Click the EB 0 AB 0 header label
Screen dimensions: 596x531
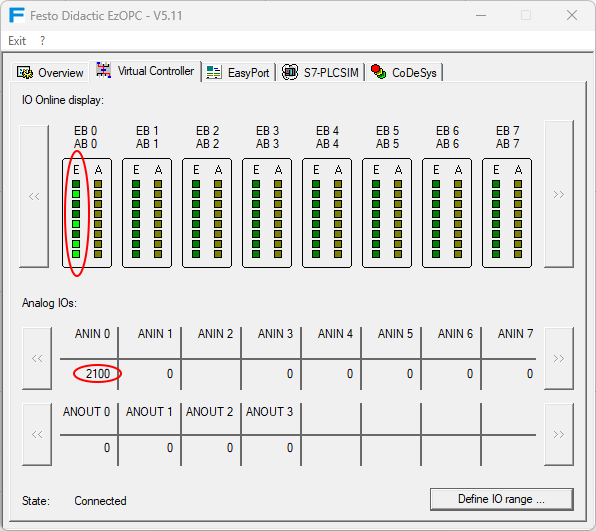coord(86,137)
